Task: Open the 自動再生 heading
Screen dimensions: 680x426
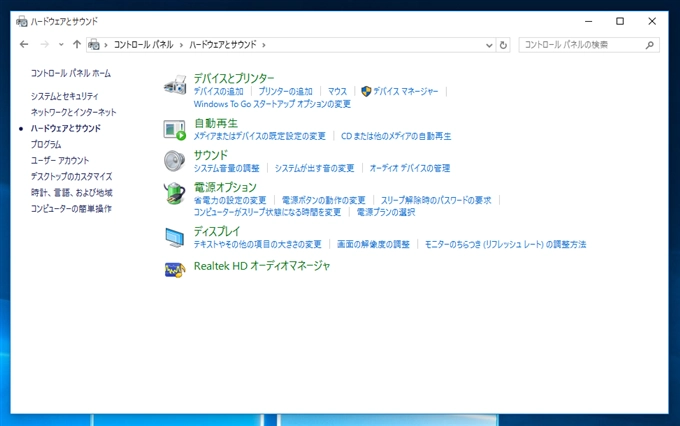Action: (216, 123)
